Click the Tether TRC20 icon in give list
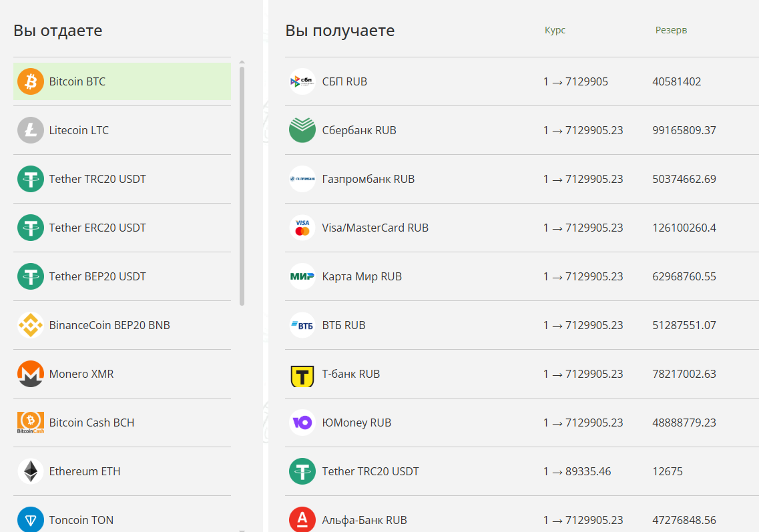The width and height of the screenshot is (759, 532). (x=31, y=179)
